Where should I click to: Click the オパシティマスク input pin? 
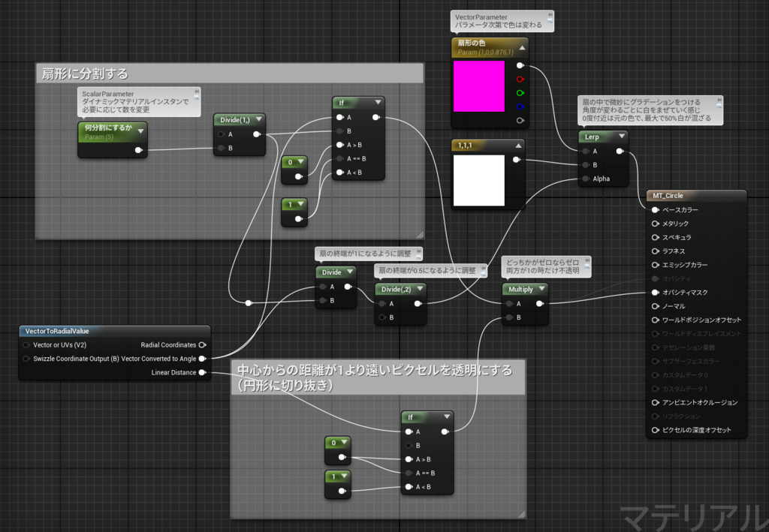coord(655,292)
